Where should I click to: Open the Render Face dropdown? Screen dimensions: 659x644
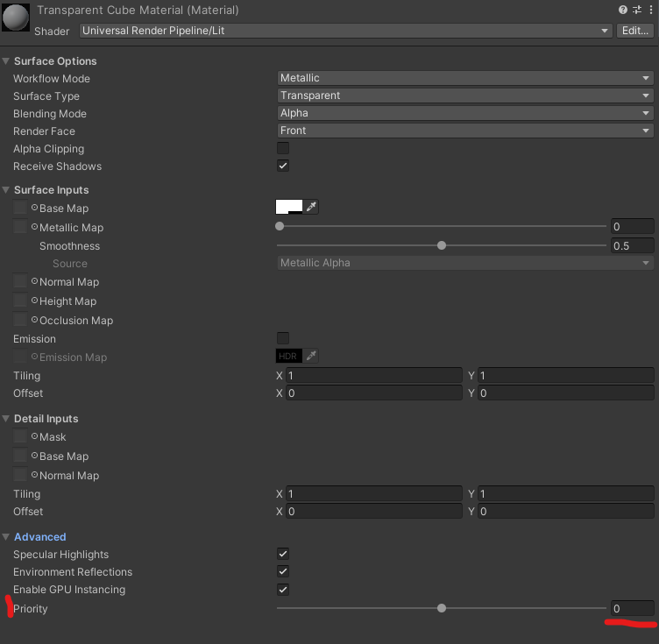pos(465,131)
